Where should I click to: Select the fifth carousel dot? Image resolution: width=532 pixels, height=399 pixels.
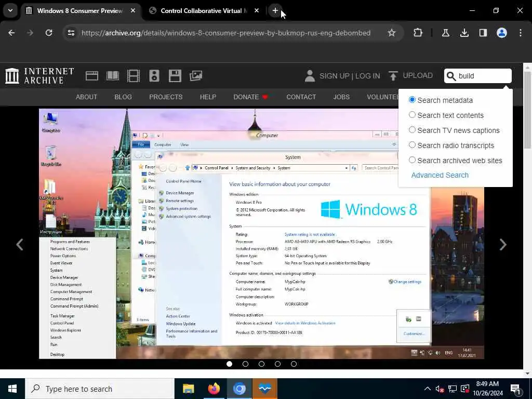tap(294, 364)
